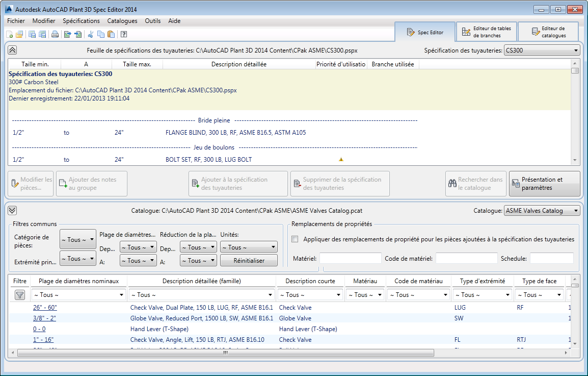588x376 pixels.
Task: Click Rechercher dans le catalogue button
Action: point(476,184)
